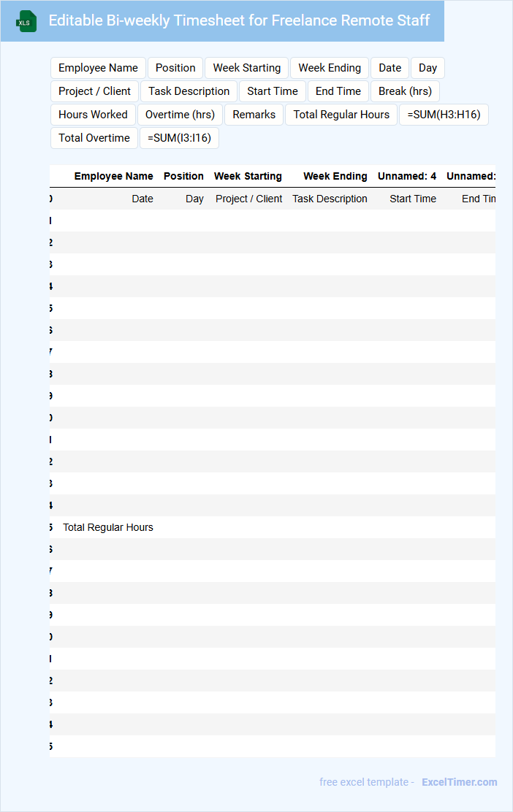Select the Total Regular Hours table cell

coord(107,527)
